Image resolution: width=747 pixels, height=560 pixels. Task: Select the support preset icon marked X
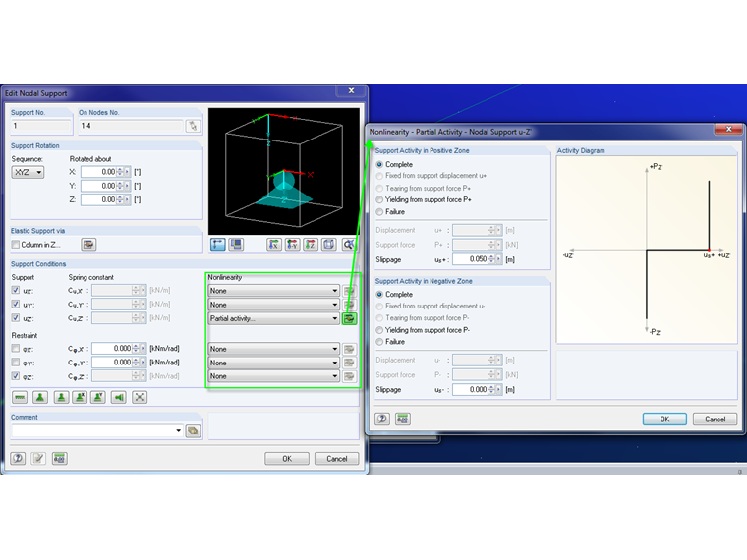click(x=80, y=397)
